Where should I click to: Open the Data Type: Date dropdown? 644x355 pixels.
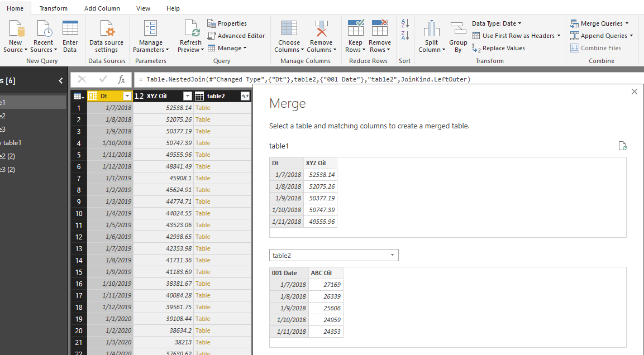tap(497, 23)
